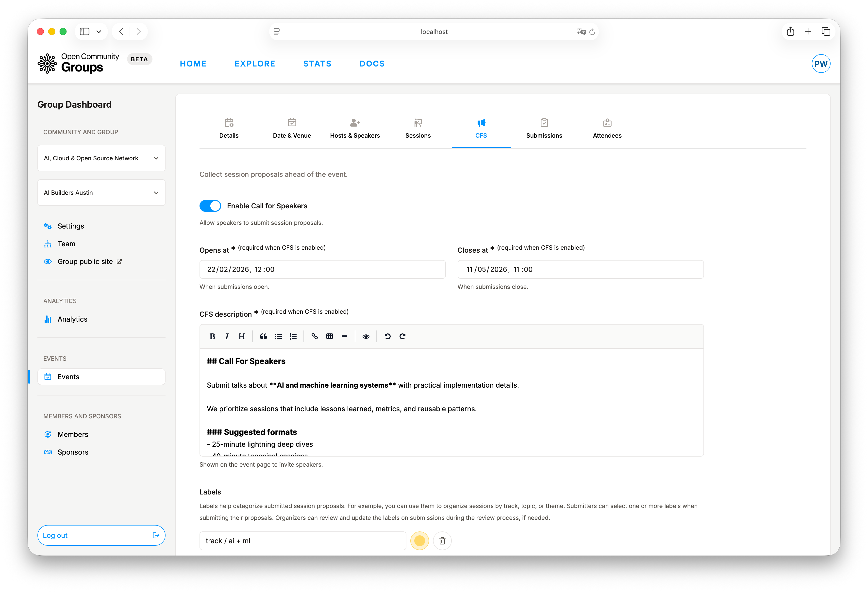Show the browser tab overview
This screenshot has width=868, height=592.
[x=826, y=31]
